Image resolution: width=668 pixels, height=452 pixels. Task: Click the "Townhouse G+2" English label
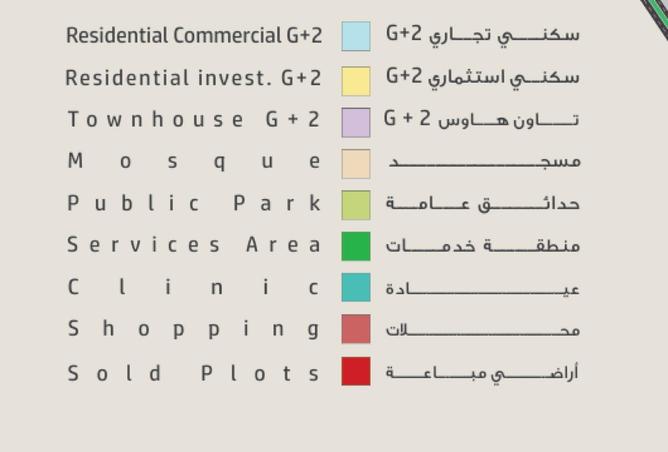pyautogui.click(x=194, y=120)
